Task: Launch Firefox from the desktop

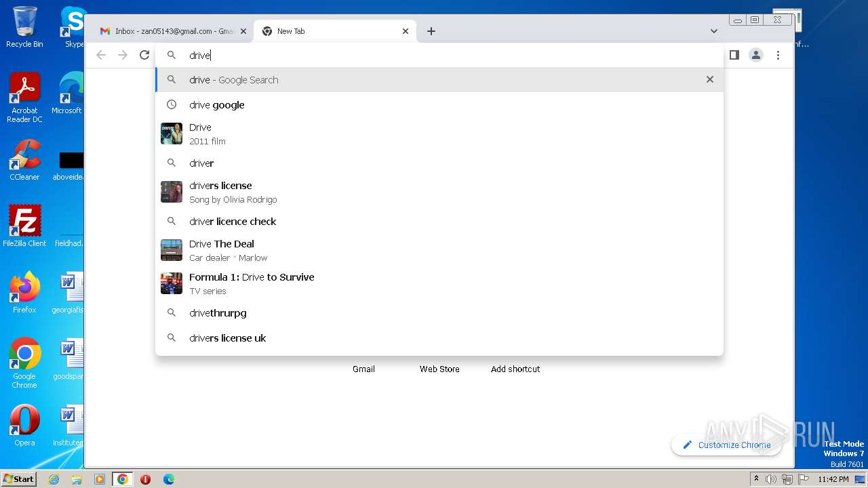Action: pyautogui.click(x=24, y=293)
